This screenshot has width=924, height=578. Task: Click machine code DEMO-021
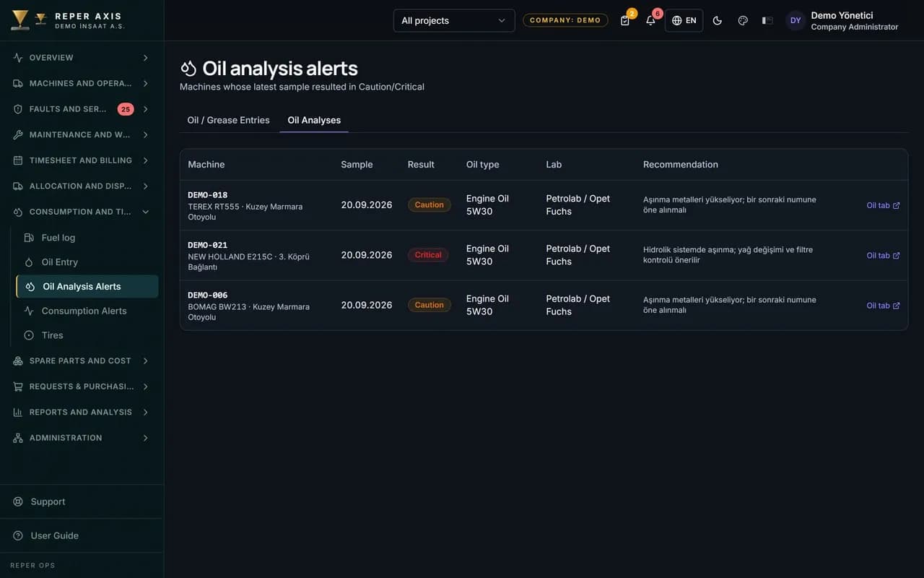click(x=208, y=245)
